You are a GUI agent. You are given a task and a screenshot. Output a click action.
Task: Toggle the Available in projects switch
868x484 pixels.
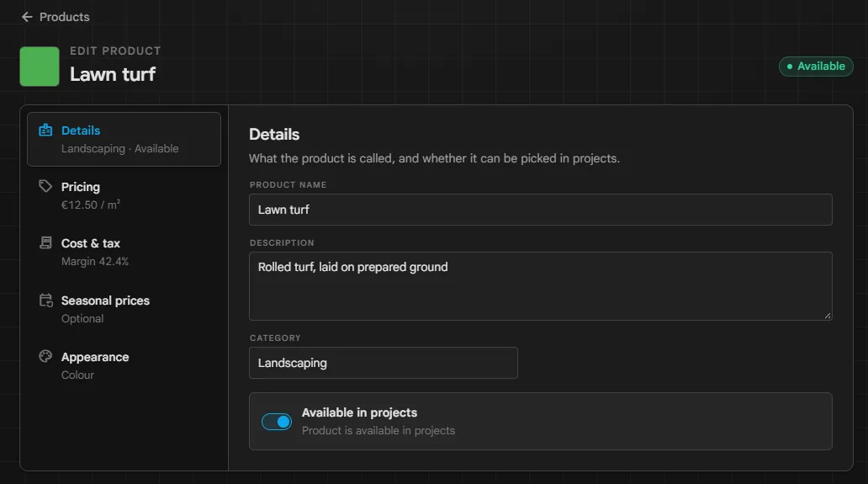277,422
